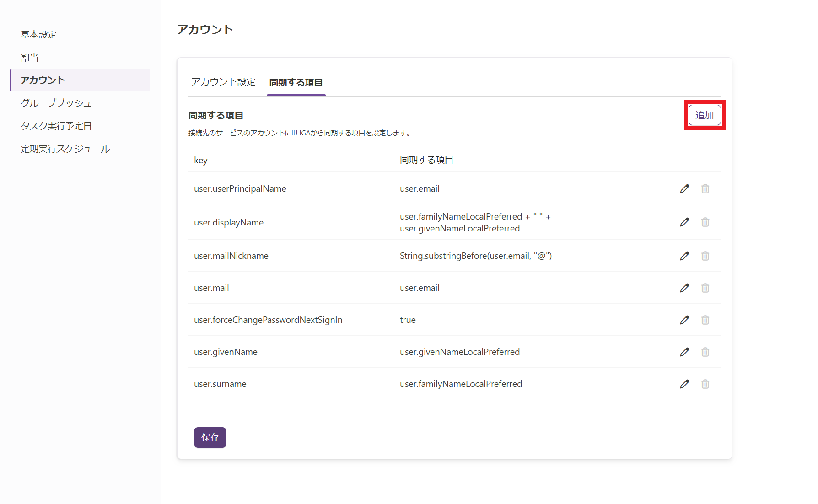Edit the user.surname sync mapping
The image size is (818, 504).
point(684,384)
